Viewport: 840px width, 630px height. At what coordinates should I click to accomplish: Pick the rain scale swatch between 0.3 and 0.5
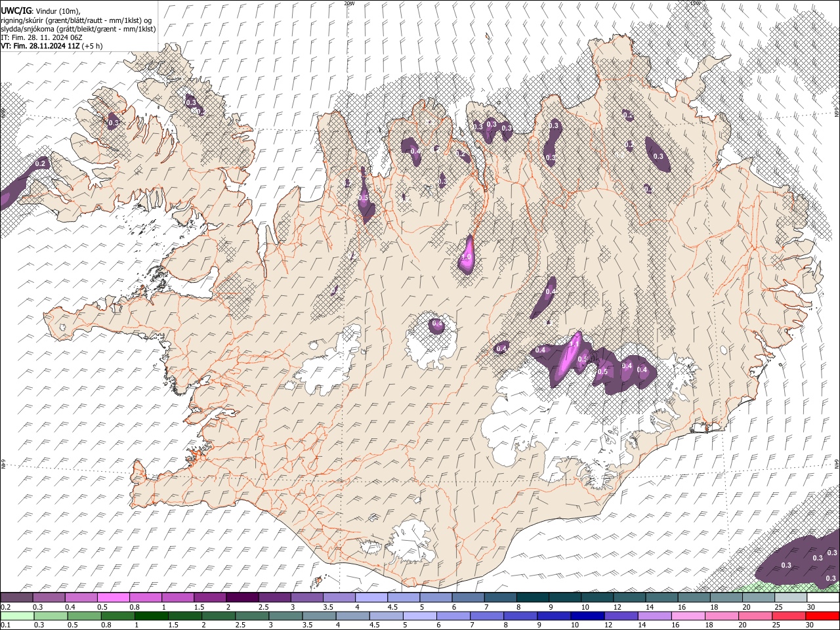pyautogui.click(x=51, y=616)
